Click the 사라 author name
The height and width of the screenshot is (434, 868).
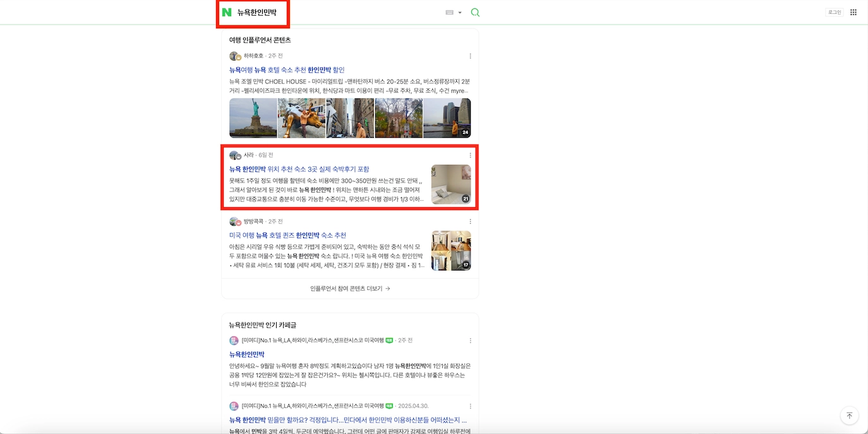tap(248, 155)
